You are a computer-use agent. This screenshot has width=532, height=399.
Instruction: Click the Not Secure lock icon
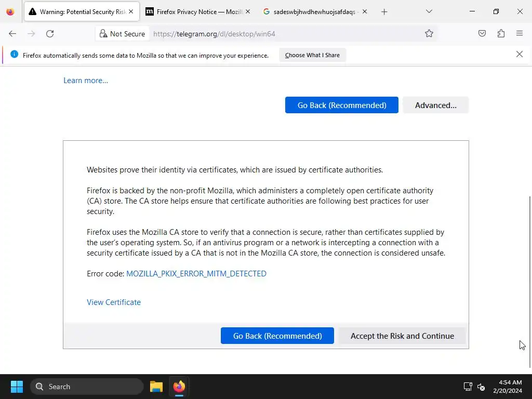(103, 34)
